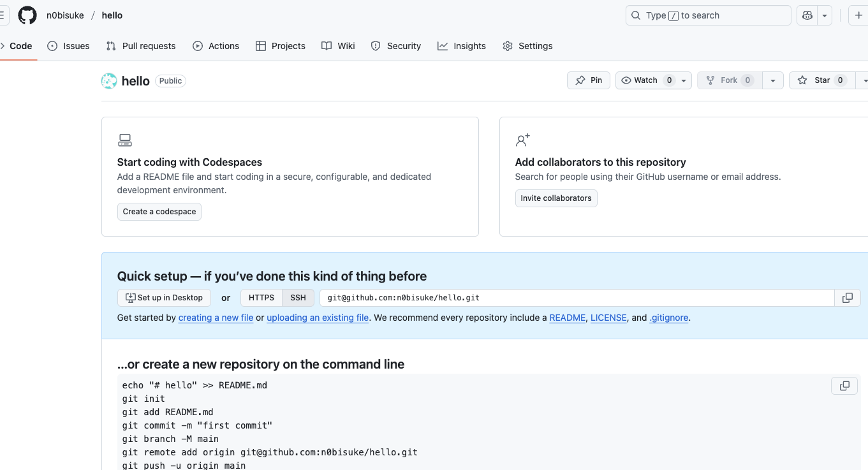Open the LICENSE link
The width and height of the screenshot is (868, 470).
point(608,318)
